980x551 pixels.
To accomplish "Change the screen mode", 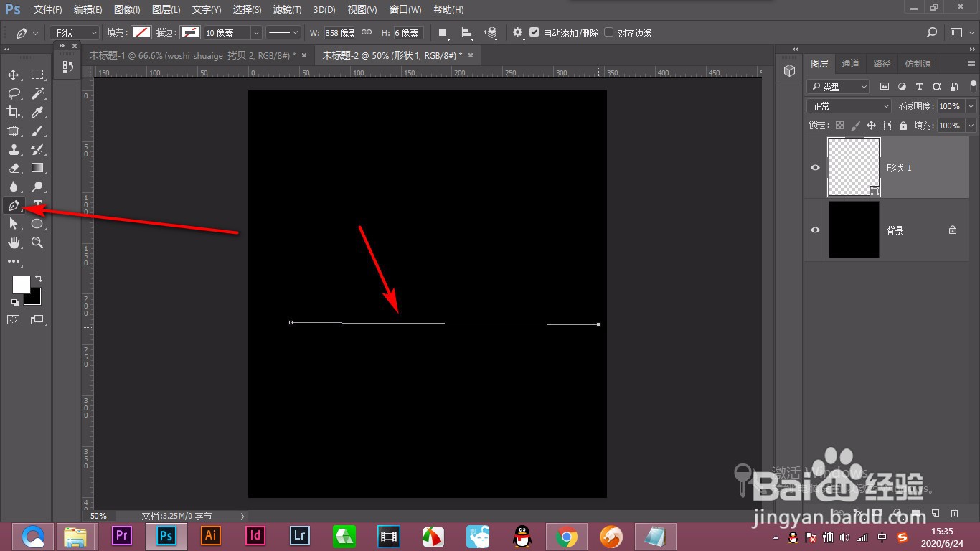I will pos(37,319).
